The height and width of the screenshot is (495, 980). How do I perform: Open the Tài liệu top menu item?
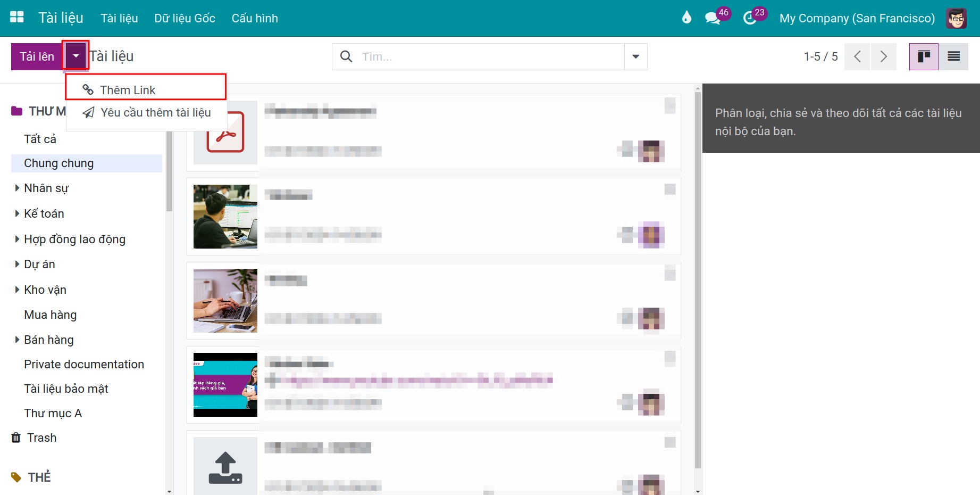pos(119,18)
